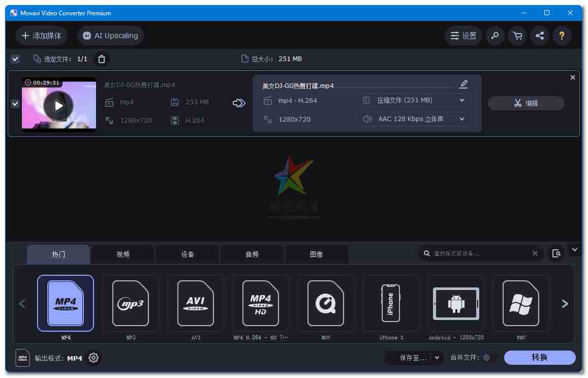Click the trash icon to delete selected files
The image size is (588, 378).
point(102,59)
